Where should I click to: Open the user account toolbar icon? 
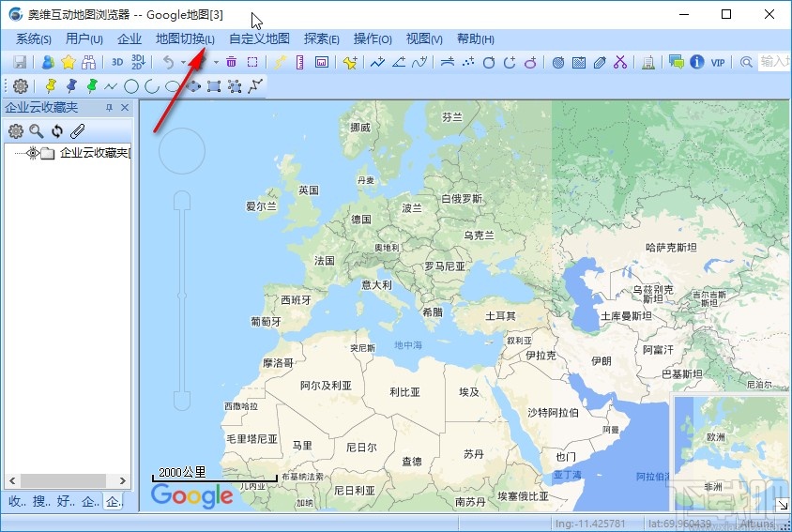48,62
